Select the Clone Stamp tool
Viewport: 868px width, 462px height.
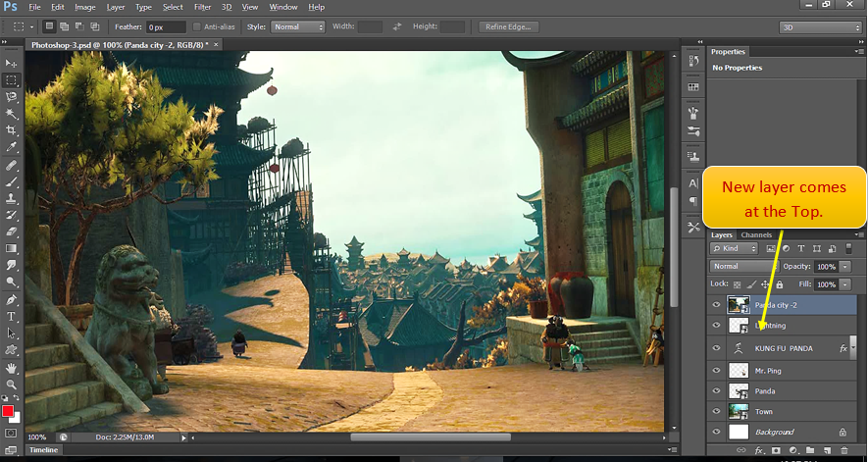click(x=11, y=198)
